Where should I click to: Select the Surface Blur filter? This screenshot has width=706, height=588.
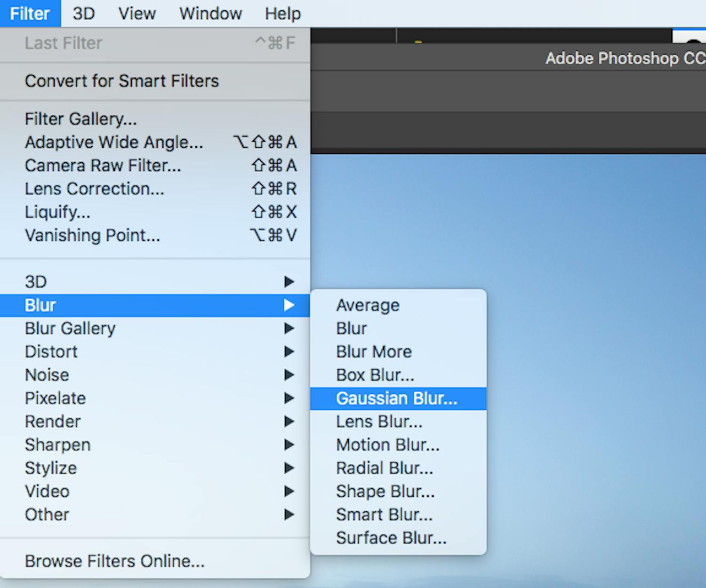391,538
